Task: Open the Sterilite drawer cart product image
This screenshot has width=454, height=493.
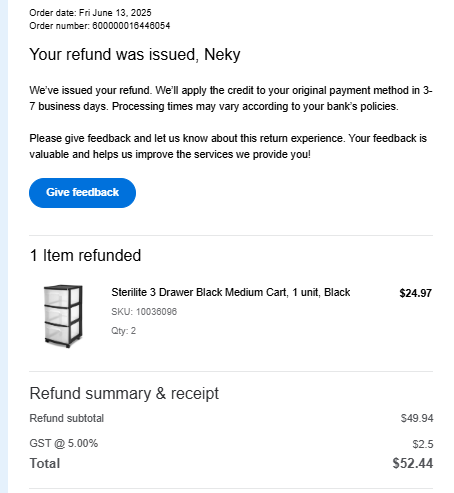Action: (x=63, y=316)
